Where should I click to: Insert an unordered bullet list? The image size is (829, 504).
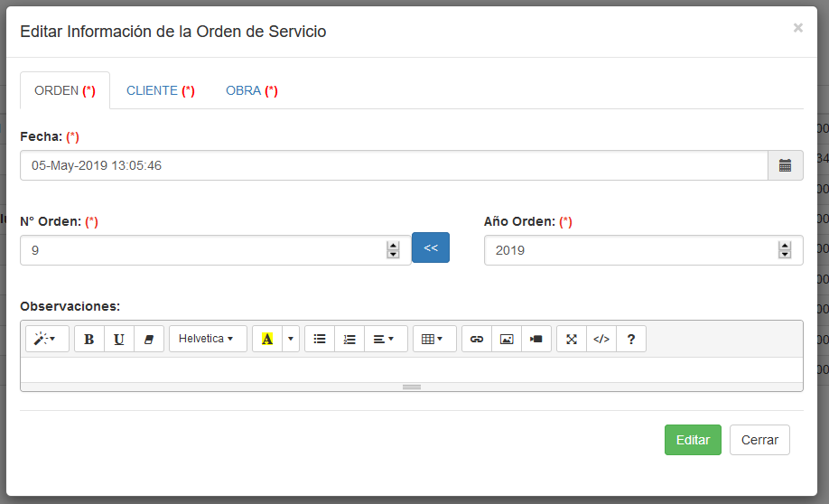320,339
